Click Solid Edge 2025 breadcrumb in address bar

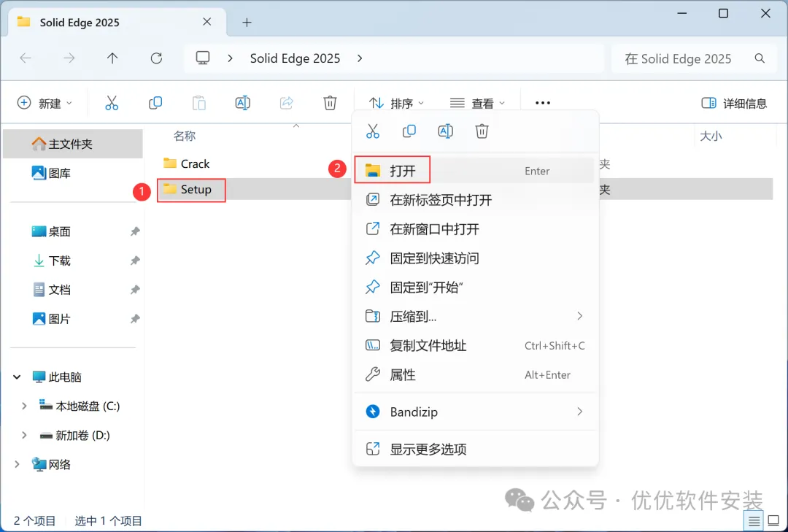[295, 58]
